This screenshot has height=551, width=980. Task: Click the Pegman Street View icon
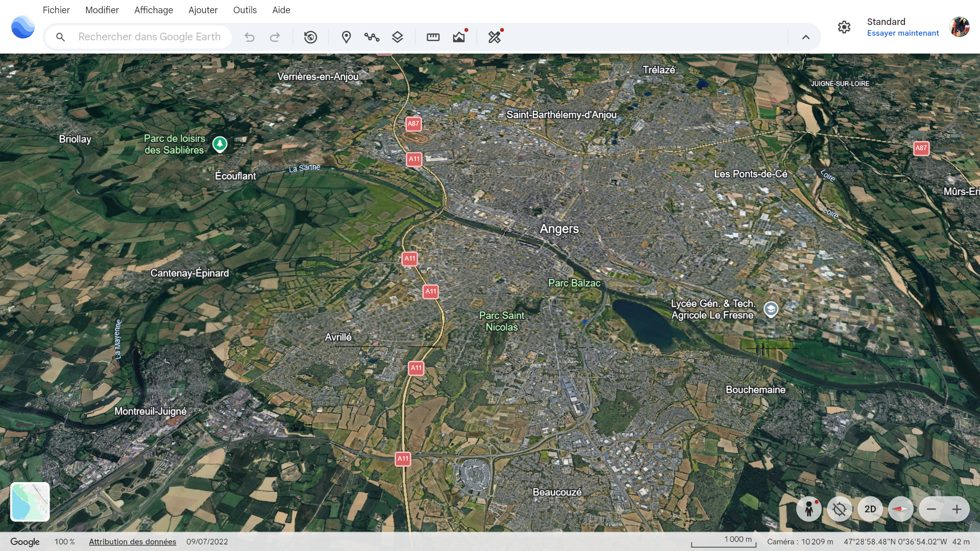809,509
